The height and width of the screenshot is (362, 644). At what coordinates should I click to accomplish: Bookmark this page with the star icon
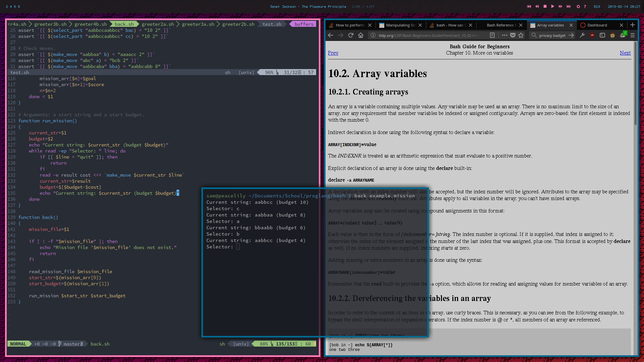pos(521,35)
